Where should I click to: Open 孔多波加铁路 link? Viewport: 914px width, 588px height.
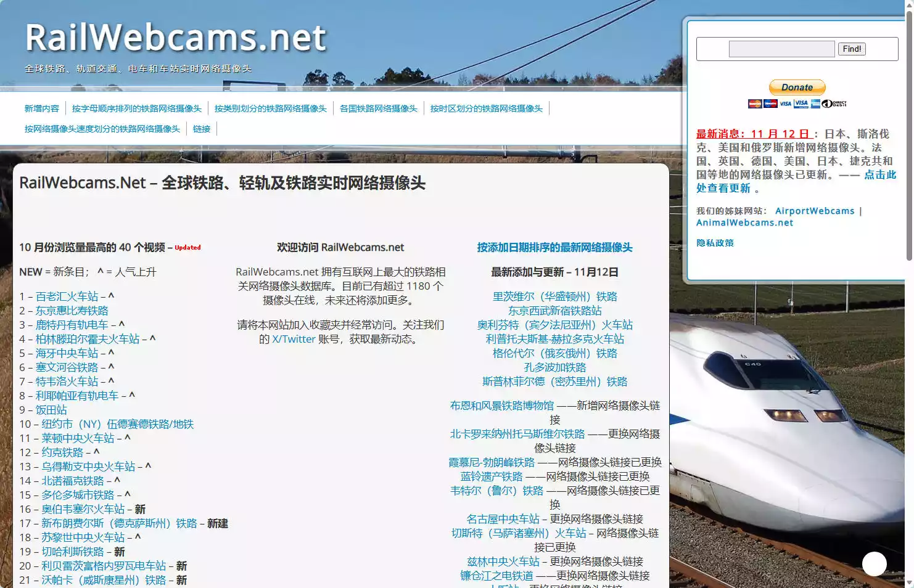point(555,367)
